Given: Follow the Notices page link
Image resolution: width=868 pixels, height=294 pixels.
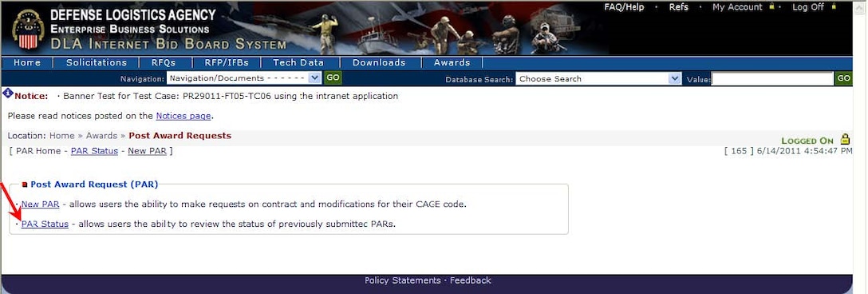Looking at the screenshot, I should click(183, 116).
